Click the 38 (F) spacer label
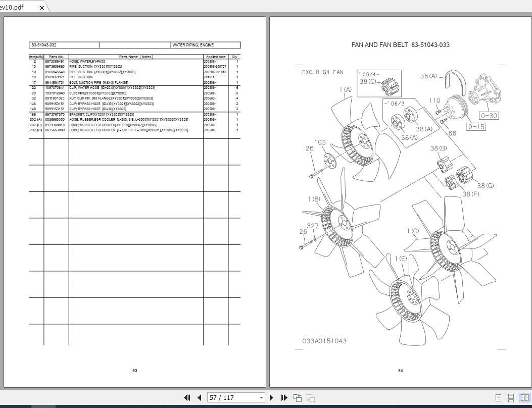Viewport: 532px width, 408px height. point(471,194)
